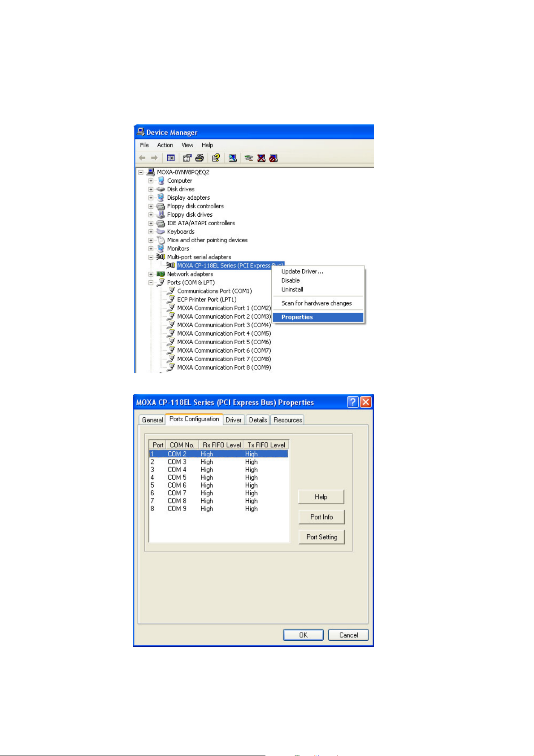
Task: Toggle the console tree toolbar icon
Action: pyautogui.click(x=171, y=158)
